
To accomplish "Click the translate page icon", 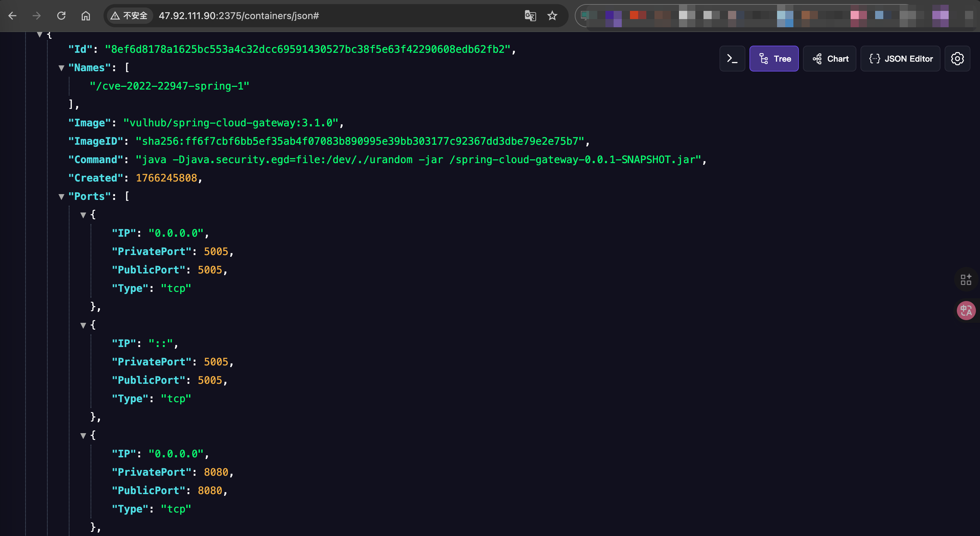I will pos(530,16).
